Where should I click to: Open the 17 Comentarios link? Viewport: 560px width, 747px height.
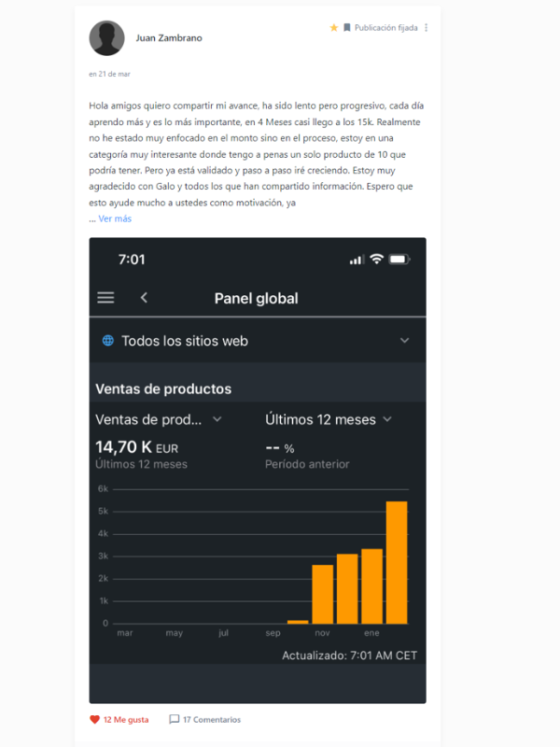coord(211,720)
